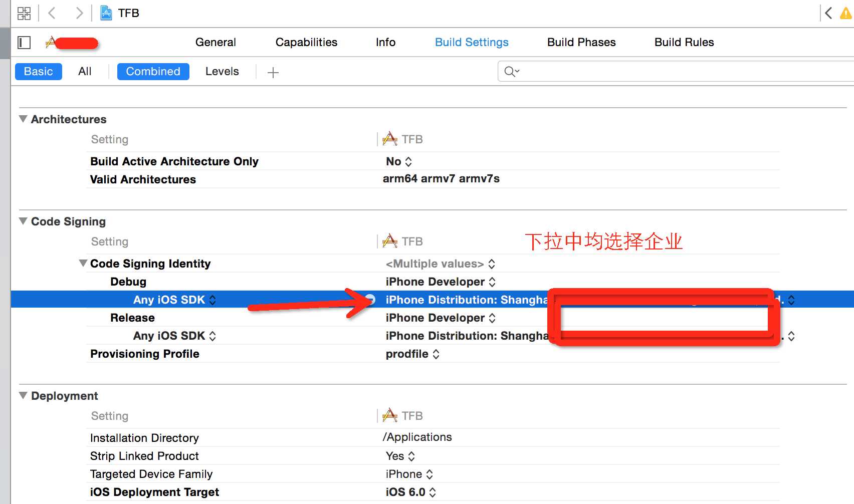Image resolution: width=854 pixels, height=504 pixels.
Task: Switch to the General tab
Action: click(216, 42)
